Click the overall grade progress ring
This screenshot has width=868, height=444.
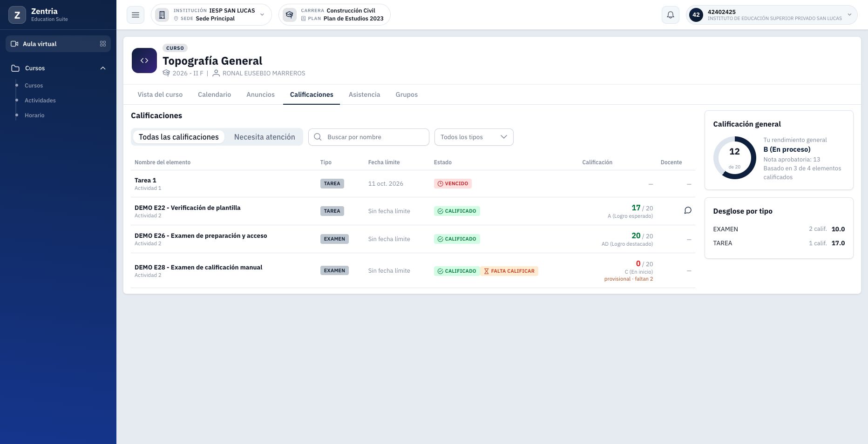click(x=734, y=158)
